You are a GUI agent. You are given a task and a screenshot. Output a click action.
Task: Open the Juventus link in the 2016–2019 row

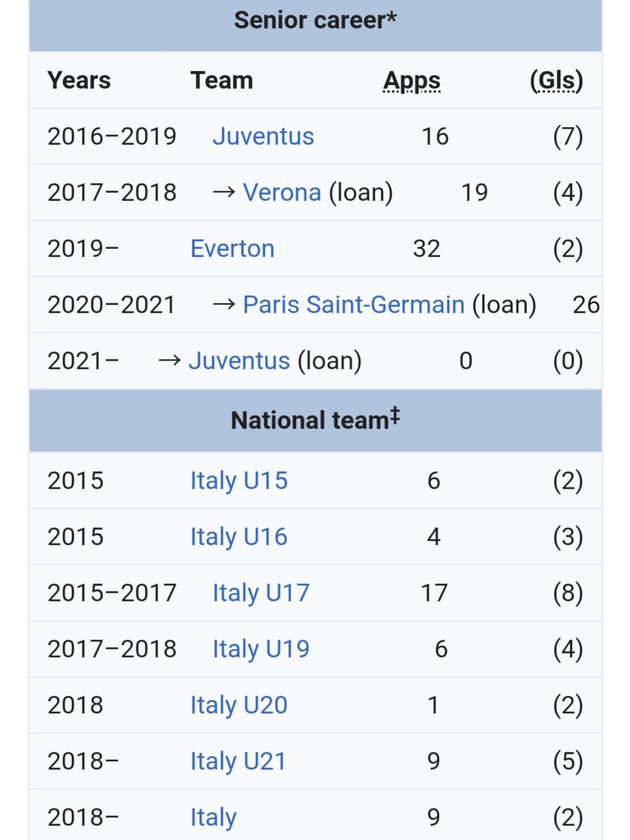click(x=263, y=136)
